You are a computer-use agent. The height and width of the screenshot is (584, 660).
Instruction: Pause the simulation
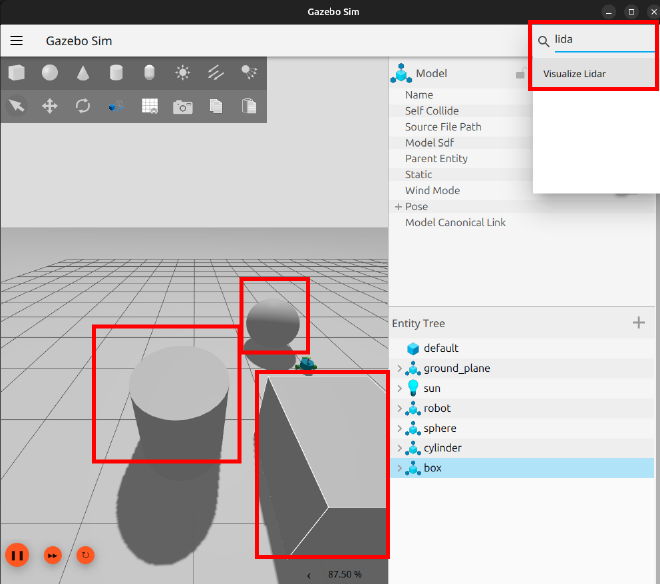(17, 555)
